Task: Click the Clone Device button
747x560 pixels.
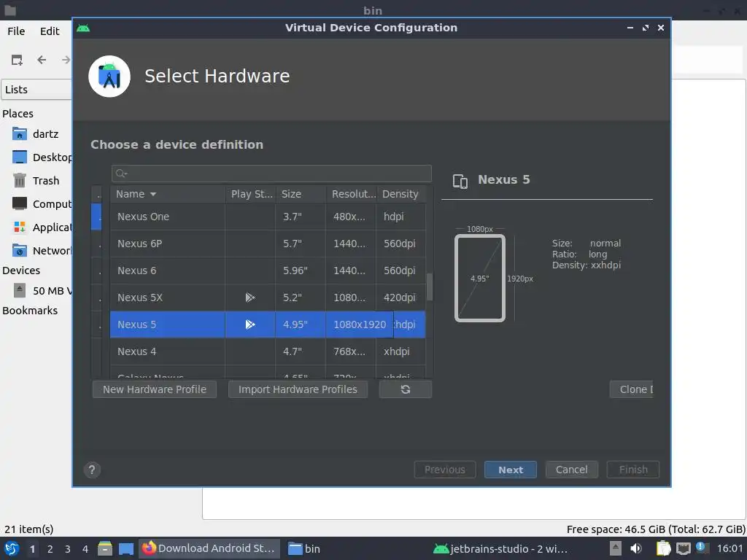Action: click(631, 389)
